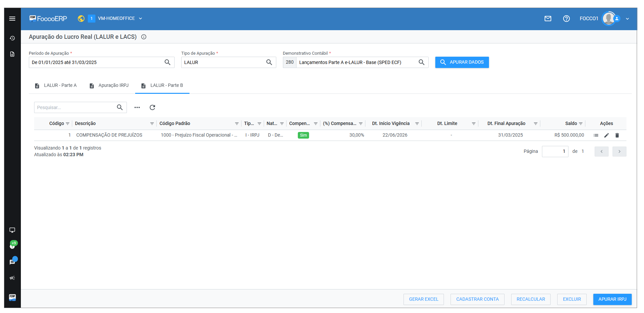Image resolution: width=644 pixels, height=313 pixels.
Task: Open the three-dots more options menu
Action: (x=137, y=107)
